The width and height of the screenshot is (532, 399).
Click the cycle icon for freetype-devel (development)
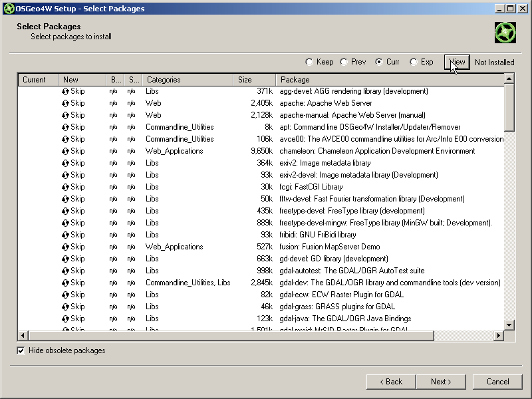[65, 211]
